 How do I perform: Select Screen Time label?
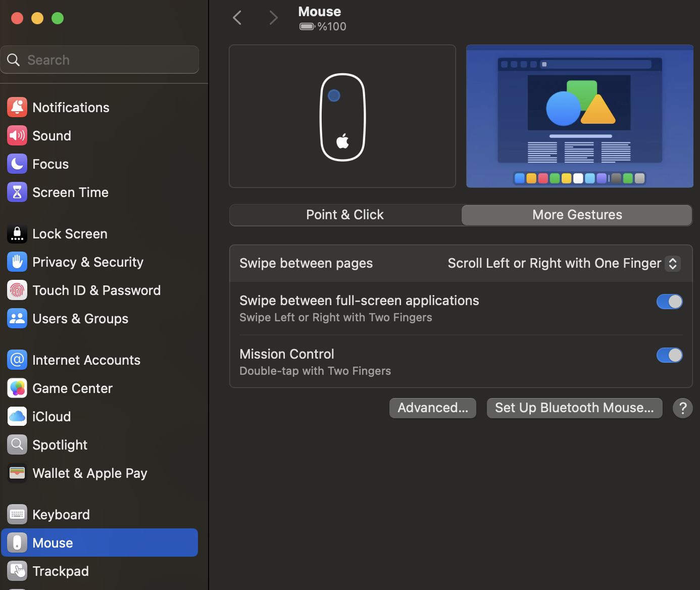click(70, 192)
